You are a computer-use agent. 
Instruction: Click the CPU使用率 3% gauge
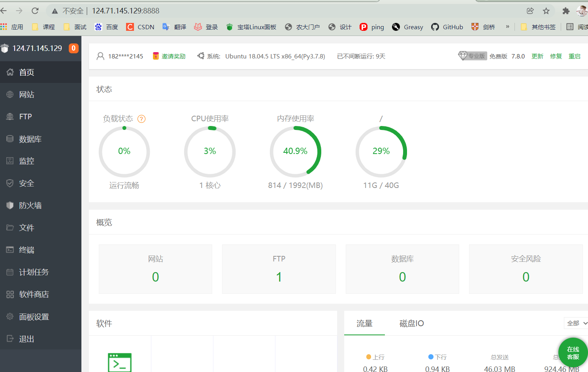[x=210, y=152]
